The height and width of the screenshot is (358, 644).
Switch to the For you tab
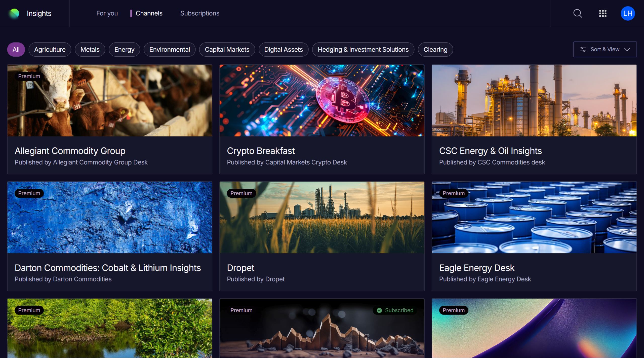[107, 13]
